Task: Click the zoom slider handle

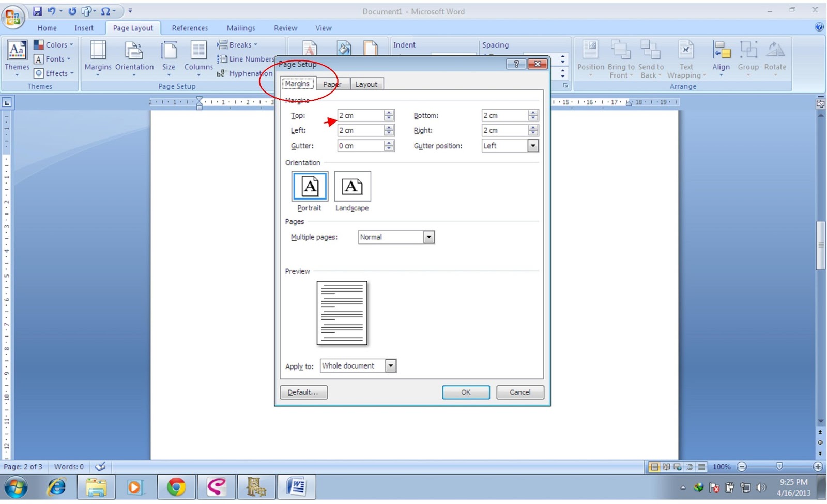Action: pyautogui.click(x=779, y=467)
